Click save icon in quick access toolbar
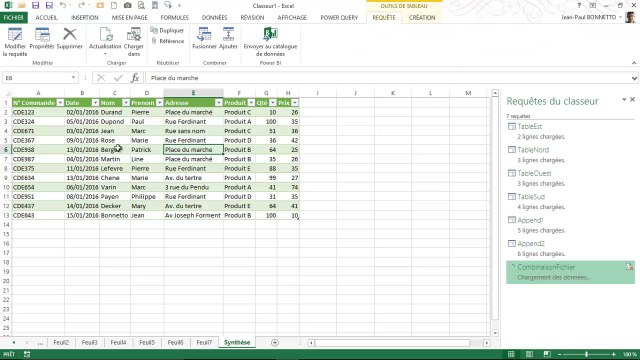640x360 pixels. coord(36,5)
